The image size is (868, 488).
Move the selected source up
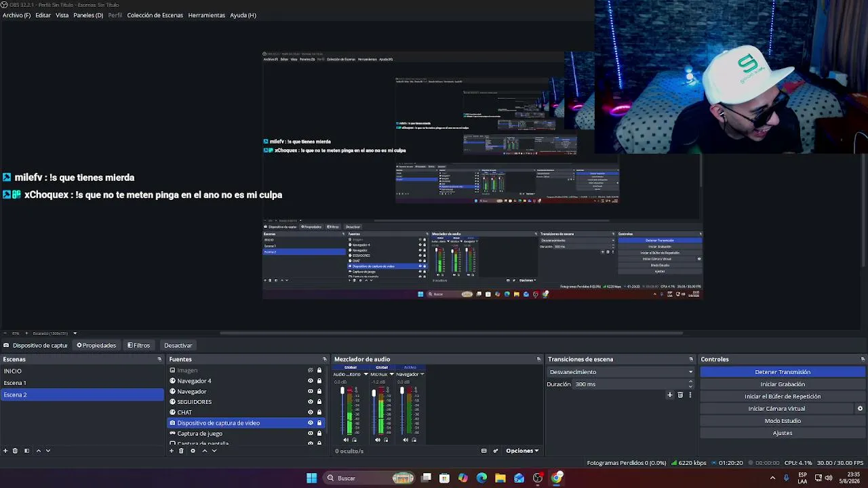click(204, 451)
